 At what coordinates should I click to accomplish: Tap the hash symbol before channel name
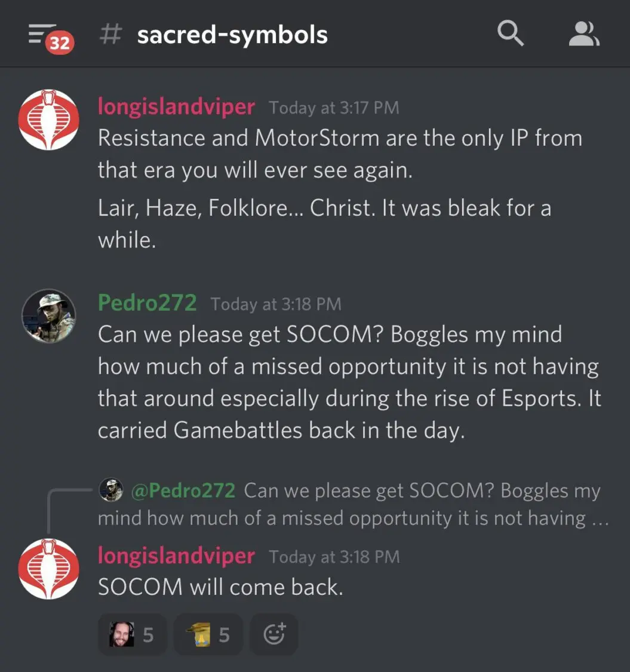pyautogui.click(x=110, y=34)
